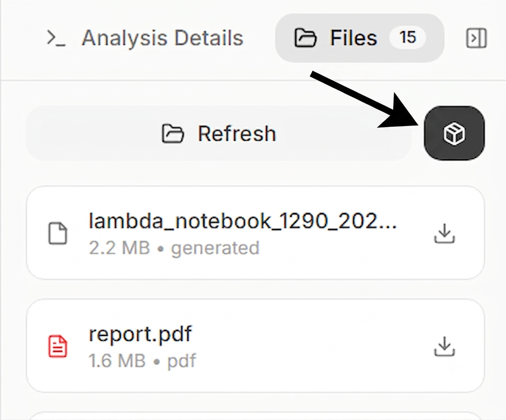
Task: Click the 1.6 MB pdf subtitle
Action: [x=143, y=361]
